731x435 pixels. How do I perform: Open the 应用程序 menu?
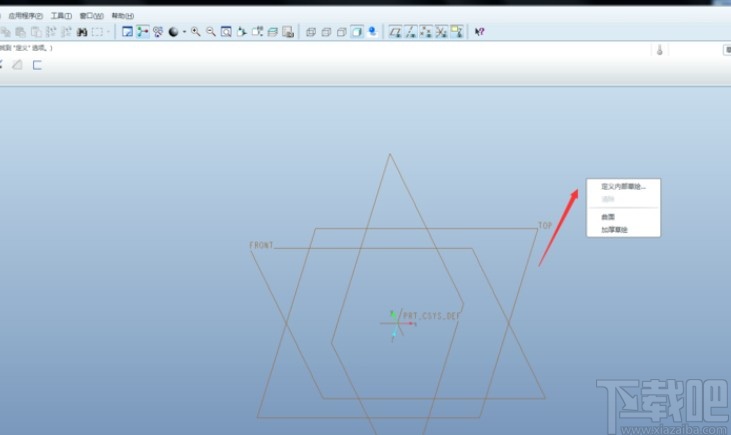[25, 16]
